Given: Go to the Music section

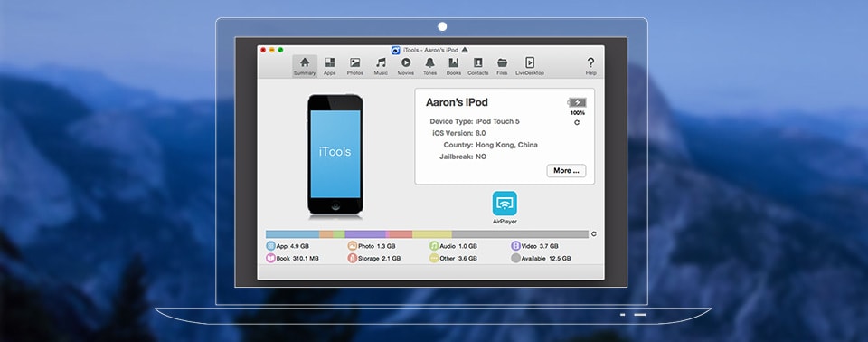Looking at the screenshot, I should [x=381, y=66].
